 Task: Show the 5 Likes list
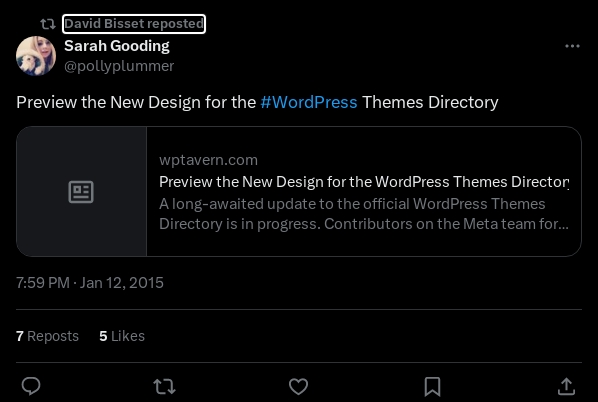coord(122,336)
